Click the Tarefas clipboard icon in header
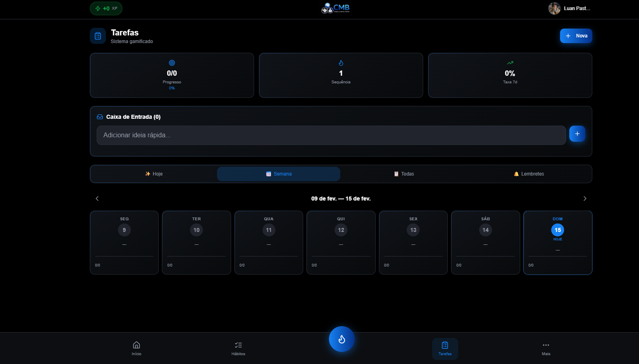Screen dimensions: 639x364 click(98, 36)
